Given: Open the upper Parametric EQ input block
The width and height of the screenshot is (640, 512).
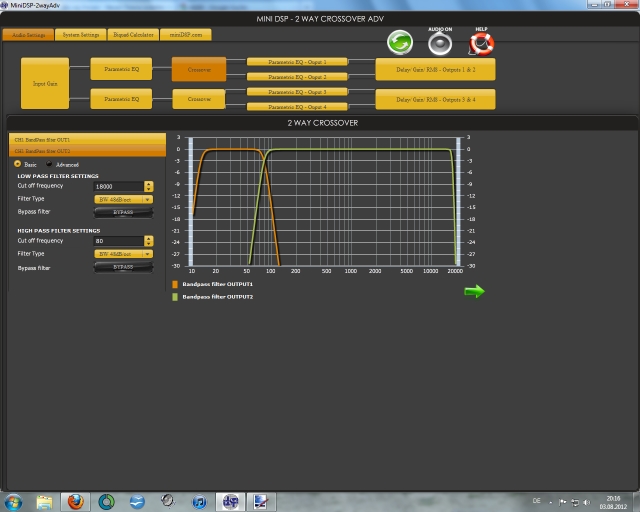Looking at the screenshot, I should [x=121, y=69].
